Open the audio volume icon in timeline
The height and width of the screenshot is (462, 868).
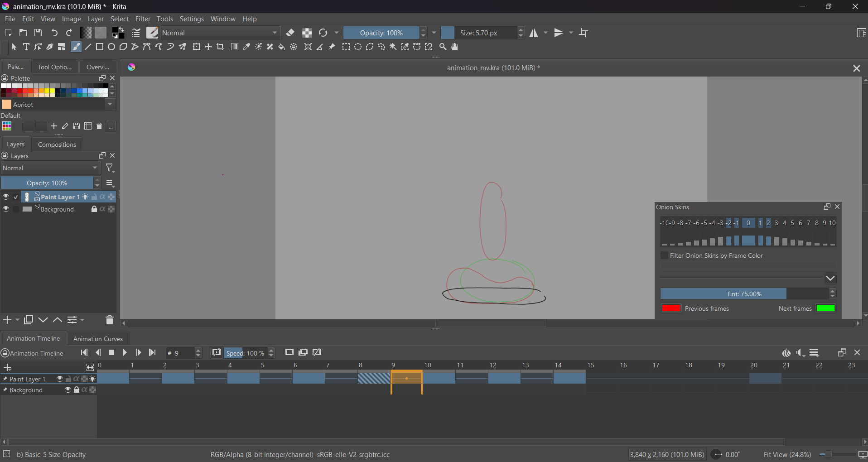point(800,353)
